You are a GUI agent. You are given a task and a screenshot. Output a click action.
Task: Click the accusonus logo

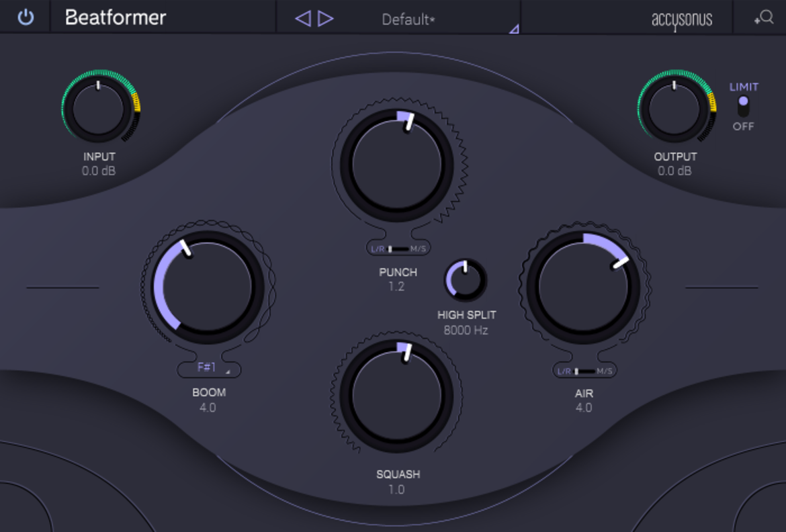pos(682,20)
